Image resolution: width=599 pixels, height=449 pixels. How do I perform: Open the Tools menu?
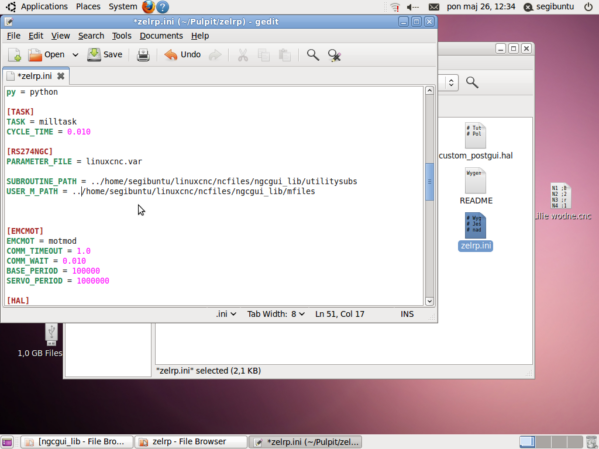pyautogui.click(x=121, y=36)
